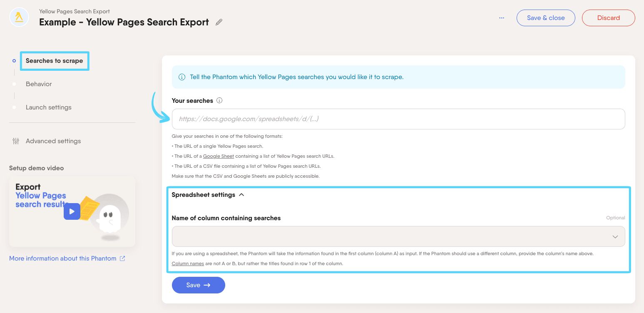Click external link icon beside More information
Screen dimensions: 644x313
tap(122, 258)
